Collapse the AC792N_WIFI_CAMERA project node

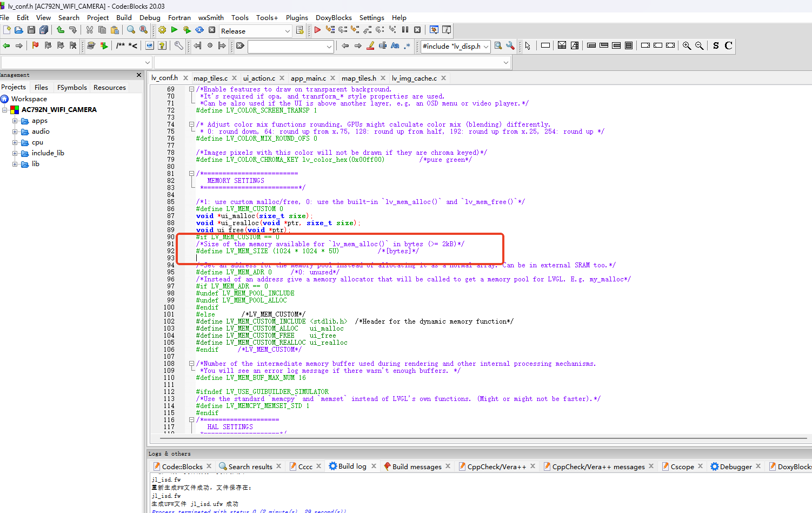tap(5, 110)
